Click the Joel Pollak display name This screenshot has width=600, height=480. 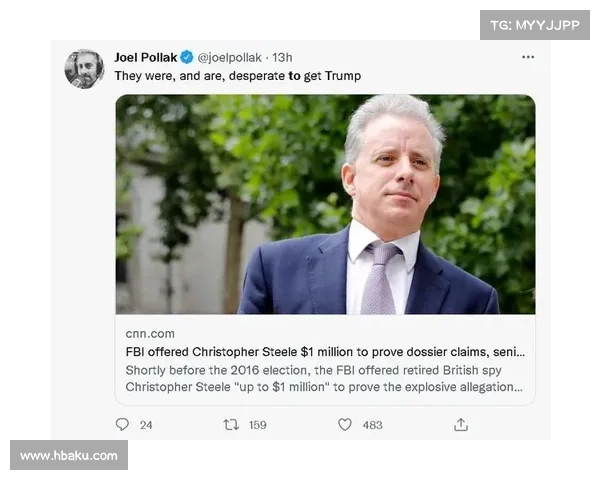[x=145, y=57]
